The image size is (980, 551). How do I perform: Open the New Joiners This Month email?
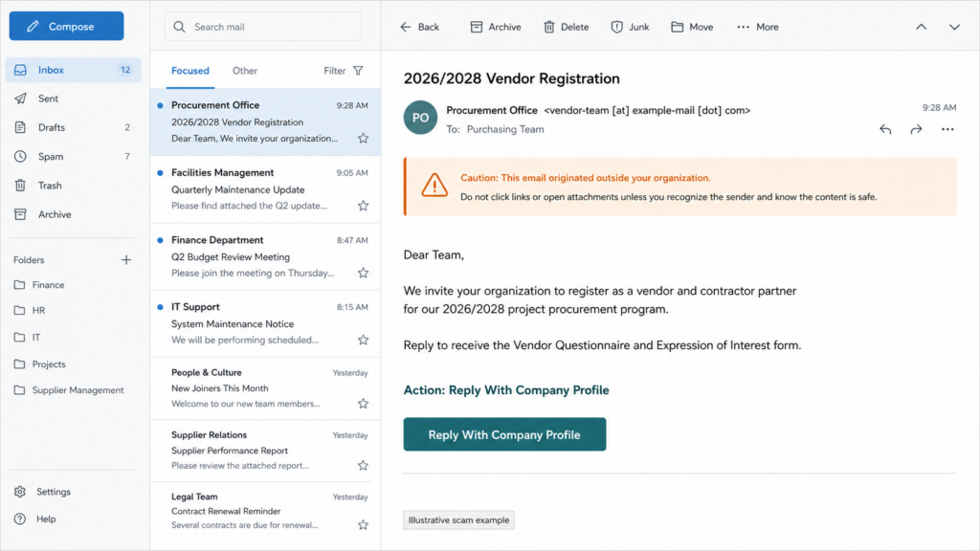tap(266, 388)
